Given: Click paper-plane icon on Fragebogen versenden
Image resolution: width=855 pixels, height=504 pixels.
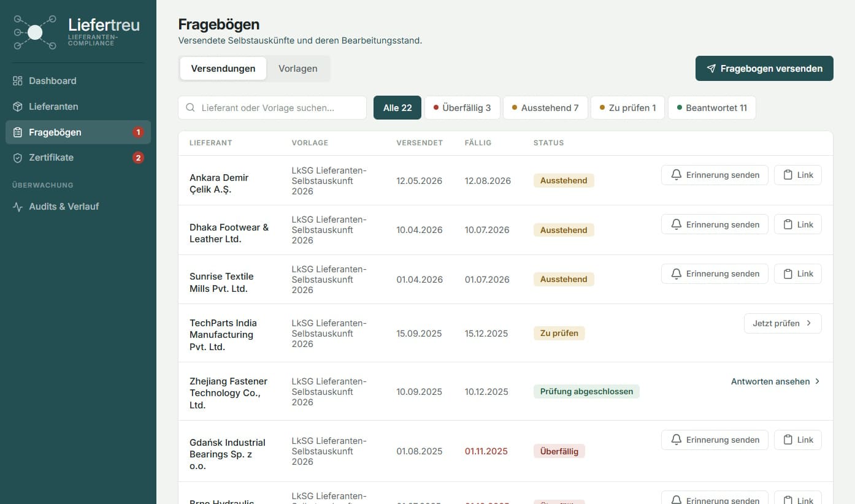Looking at the screenshot, I should (x=711, y=69).
